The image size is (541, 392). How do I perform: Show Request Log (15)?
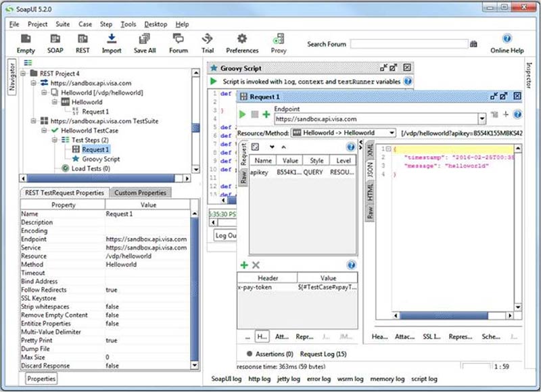(323, 353)
